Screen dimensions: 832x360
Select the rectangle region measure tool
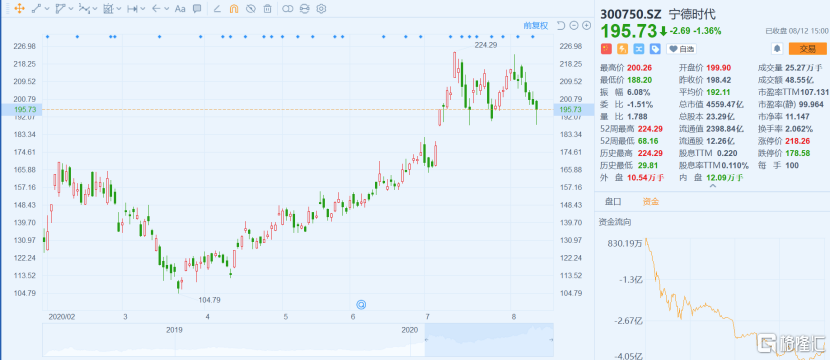108,8
